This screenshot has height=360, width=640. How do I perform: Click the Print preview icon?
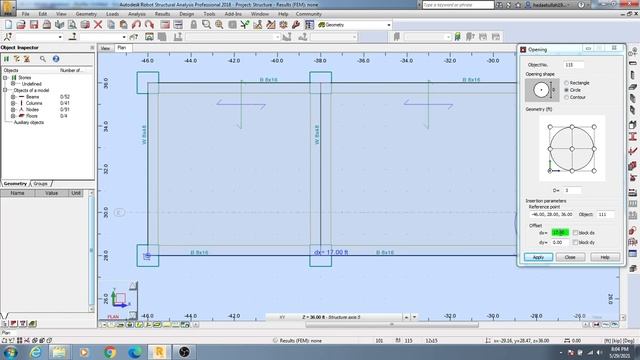pyautogui.click(x=72, y=25)
